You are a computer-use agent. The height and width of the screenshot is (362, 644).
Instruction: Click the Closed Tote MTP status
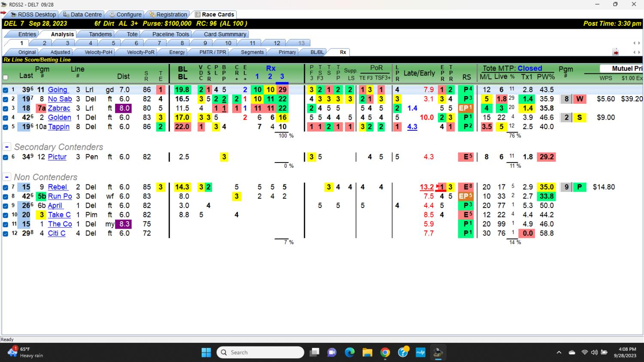coord(529,68)
